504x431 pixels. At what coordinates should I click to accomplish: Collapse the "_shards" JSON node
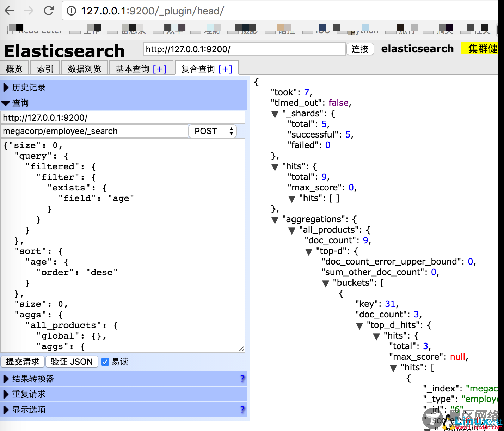coord(275,114)
